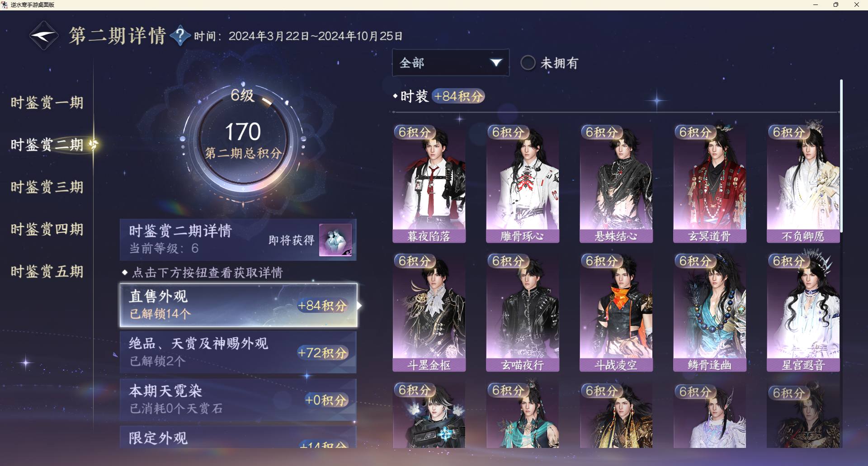Switch to 时鉴赏三期 tab
This screenshot has width=868, height=466.
(47, 187)
